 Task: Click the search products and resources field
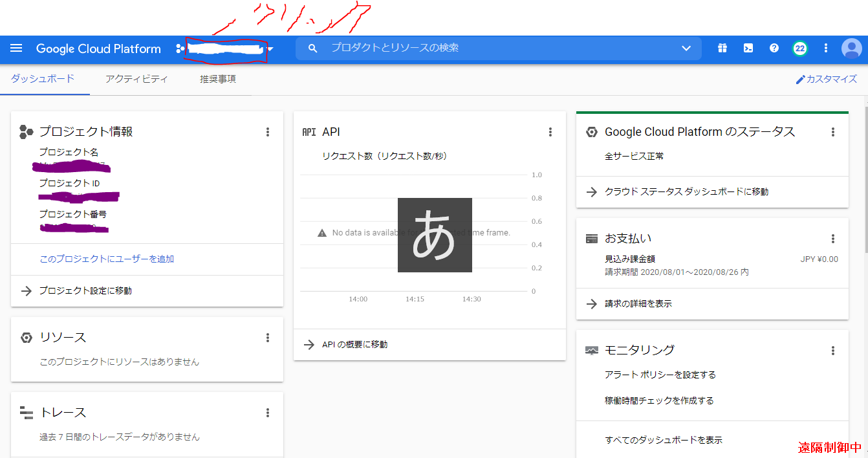point(453,48)
